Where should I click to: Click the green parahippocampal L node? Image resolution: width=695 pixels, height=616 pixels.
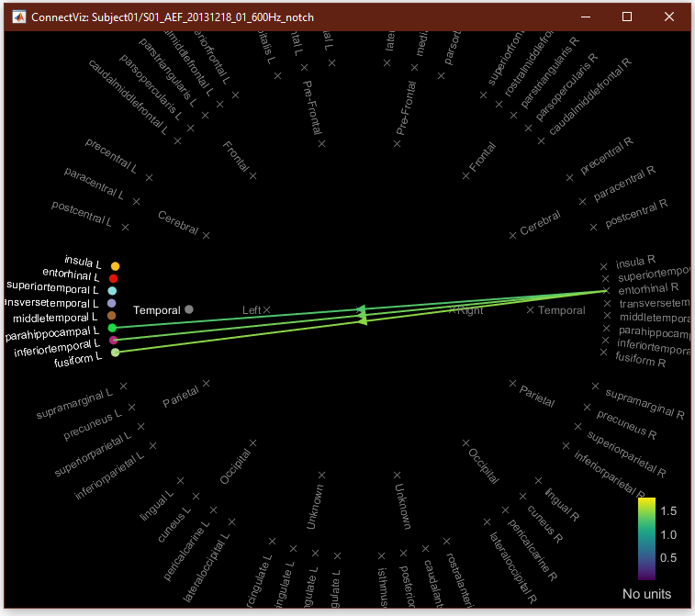(112, 328)
